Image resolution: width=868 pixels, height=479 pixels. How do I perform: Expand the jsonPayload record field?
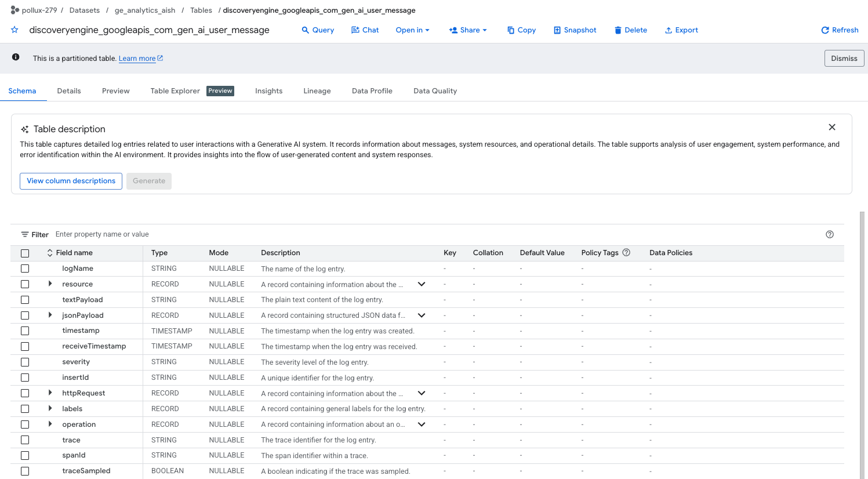coord(50,315)
